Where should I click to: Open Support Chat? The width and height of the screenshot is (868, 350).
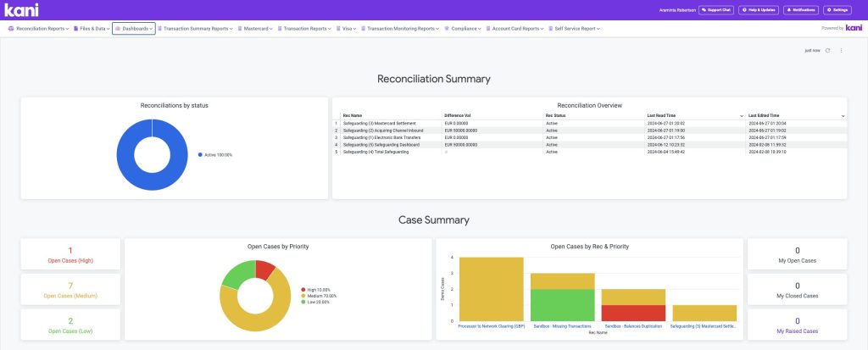(x=715, y=10)
